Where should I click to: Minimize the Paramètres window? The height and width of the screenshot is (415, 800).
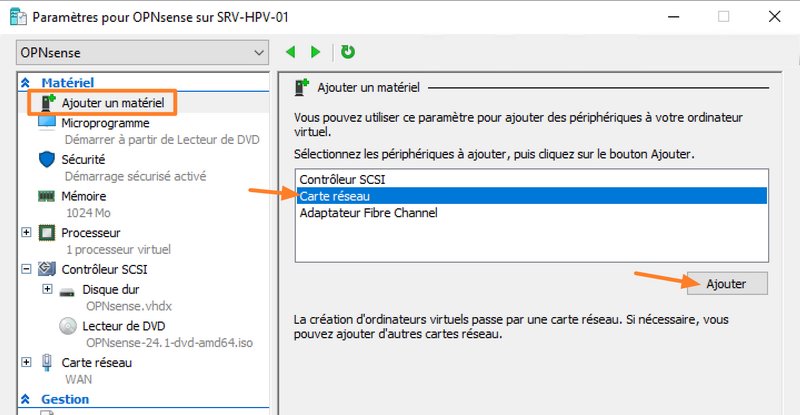tap(673, 17)
